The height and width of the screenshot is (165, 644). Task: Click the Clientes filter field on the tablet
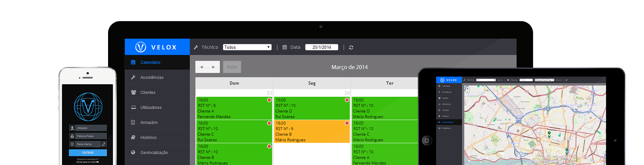[x=526, y=80]
